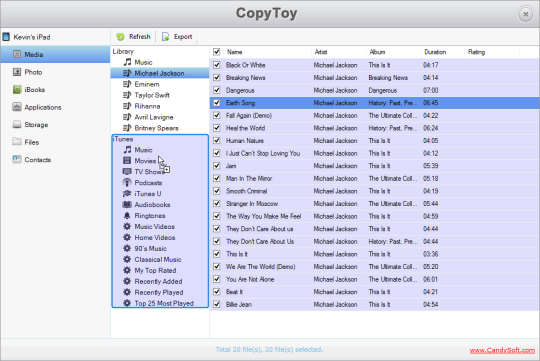The image size is (540, 361).
Task: Open the Photo section label
Action: (33, 72)
